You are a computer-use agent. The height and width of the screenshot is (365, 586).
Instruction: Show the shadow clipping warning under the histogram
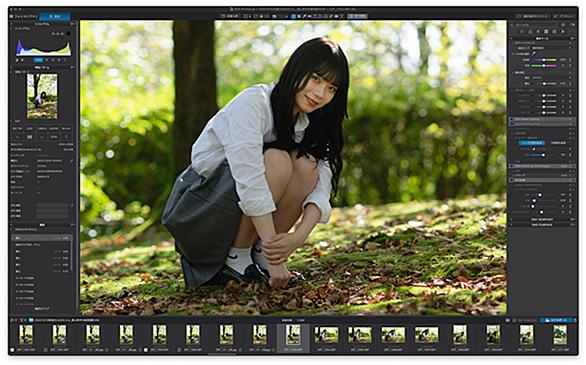[17, 60]
